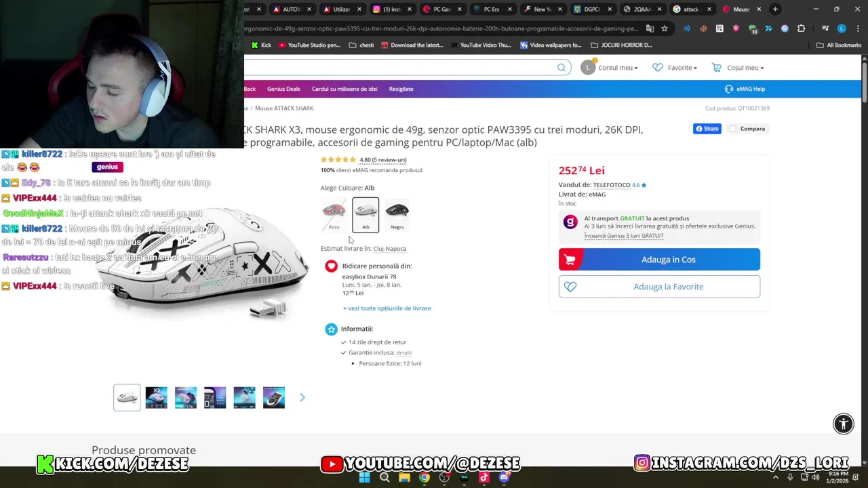Click Adauga la Favorite button

click(659, 287)
